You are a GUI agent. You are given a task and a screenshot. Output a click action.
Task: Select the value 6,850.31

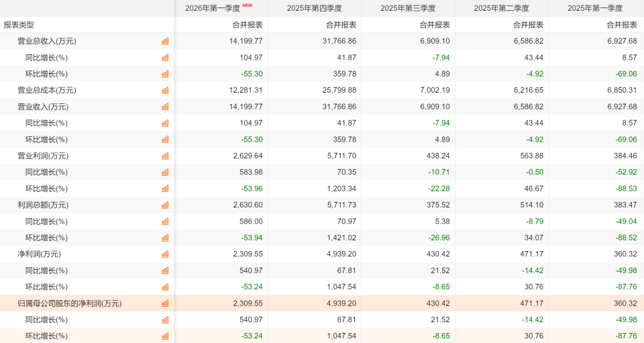[623, 91]
